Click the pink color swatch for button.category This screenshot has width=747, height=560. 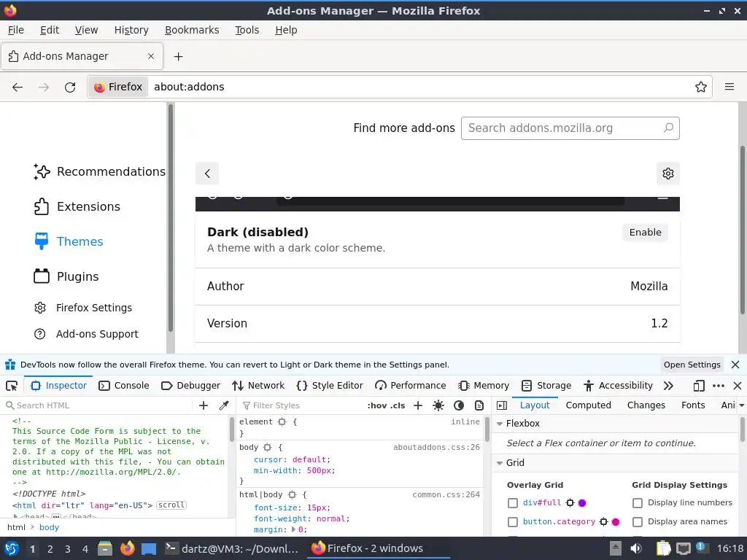point(616,522)
